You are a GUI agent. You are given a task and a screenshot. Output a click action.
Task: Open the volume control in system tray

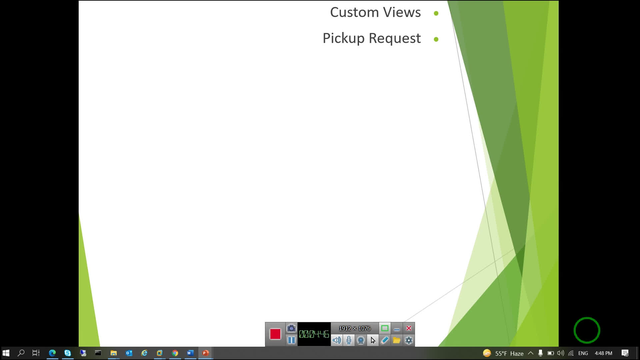(x=561, y=353)
